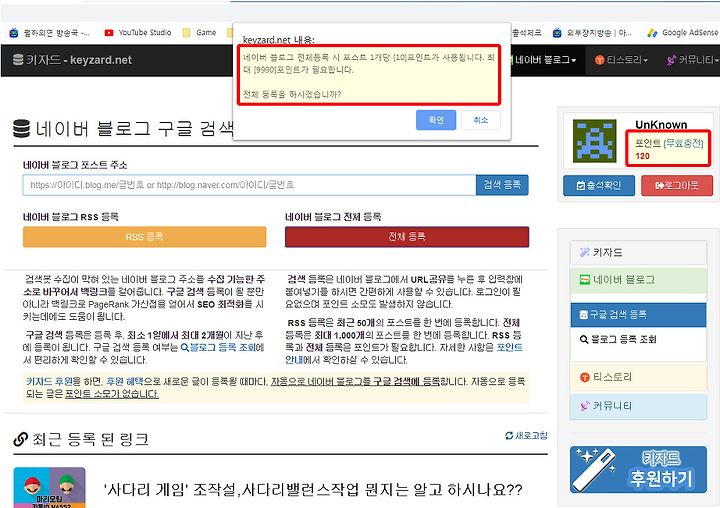Image resolution: width=720 pixels, height=508 pixels.
Task: Expand the 티스토리 navbar dropdown
Action: click(x=621, y=60)
